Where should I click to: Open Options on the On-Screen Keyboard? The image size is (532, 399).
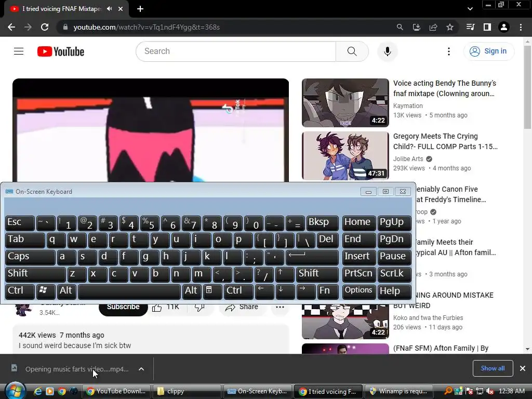tap(358, 291)
